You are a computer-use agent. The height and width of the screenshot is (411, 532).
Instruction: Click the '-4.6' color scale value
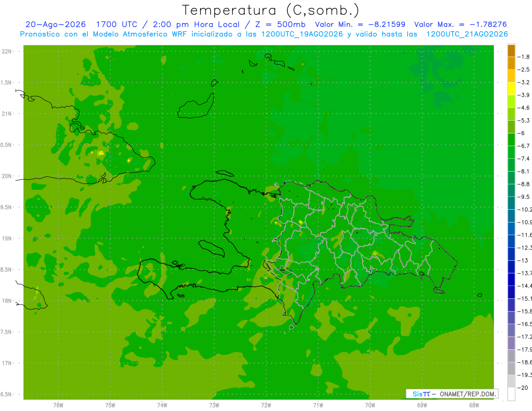coord(524,108)
